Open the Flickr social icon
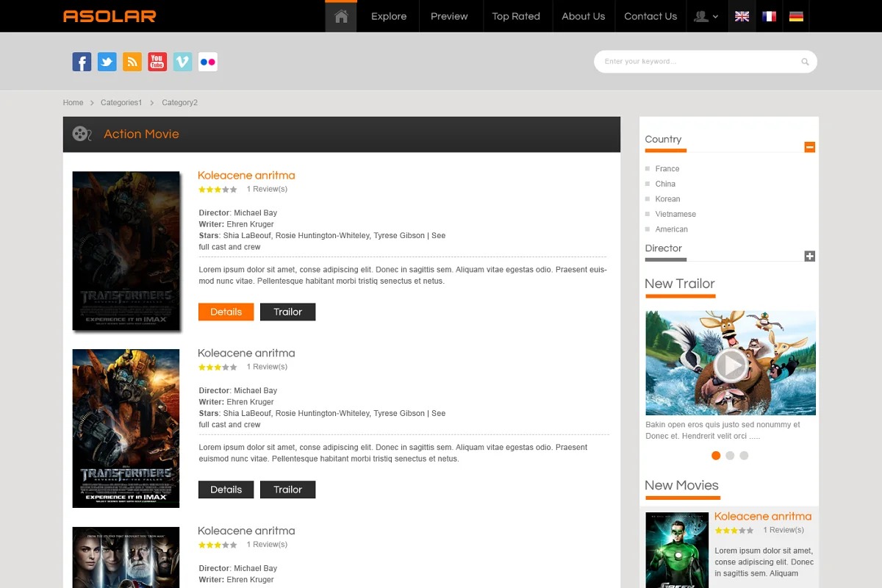The image size is (882, 588). point(208,62)
